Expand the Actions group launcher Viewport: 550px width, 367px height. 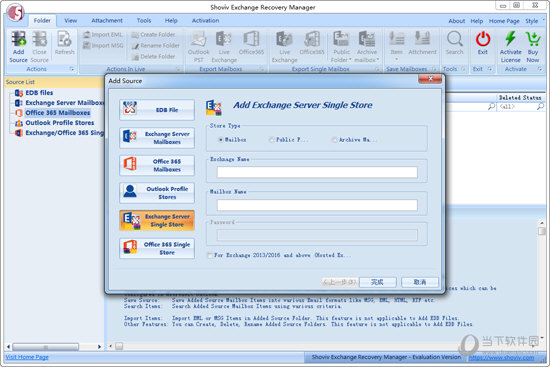pos(72,69)
